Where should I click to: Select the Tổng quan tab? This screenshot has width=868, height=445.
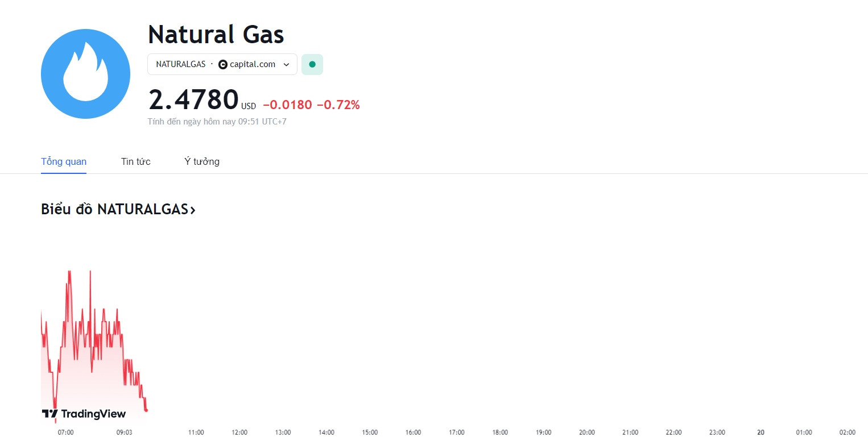(64, 161)
